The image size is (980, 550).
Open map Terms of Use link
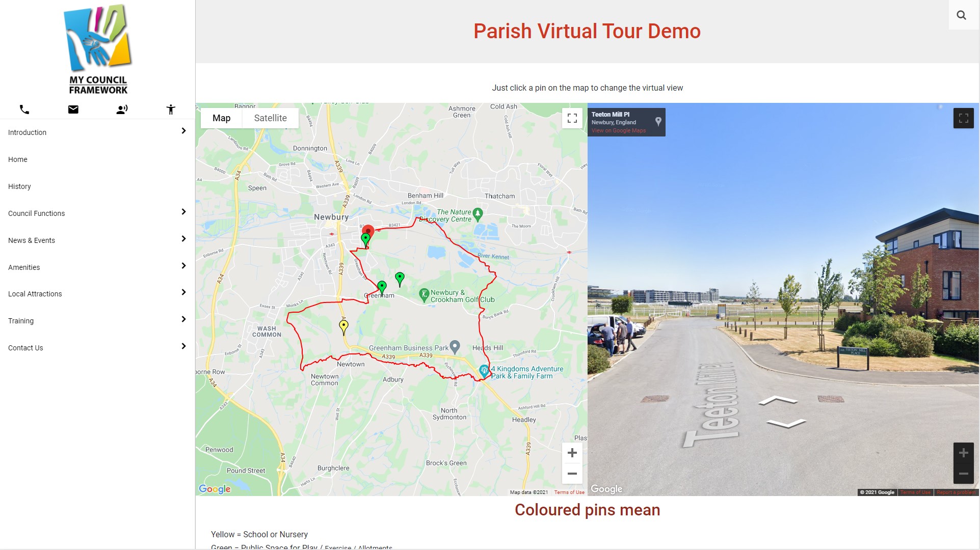[x=569, y=492]
